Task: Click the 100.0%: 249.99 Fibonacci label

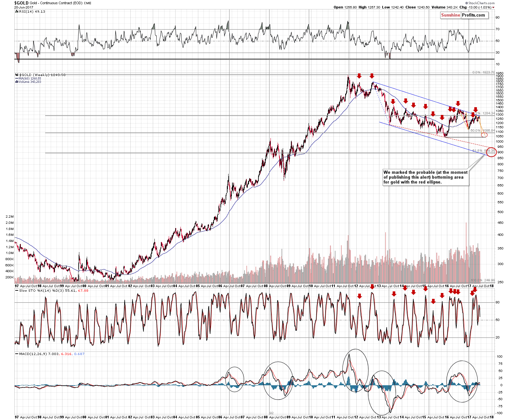Action: point(483,280)
